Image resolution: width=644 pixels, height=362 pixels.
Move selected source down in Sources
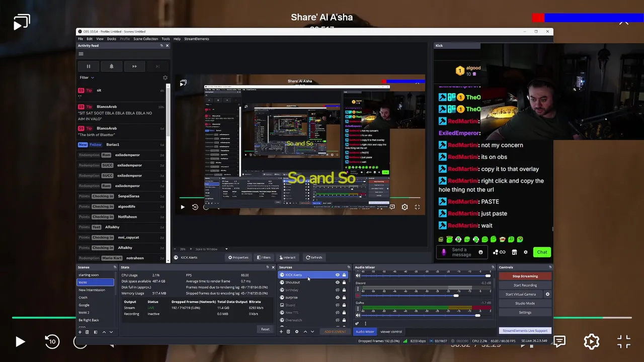tap(312, 331)
